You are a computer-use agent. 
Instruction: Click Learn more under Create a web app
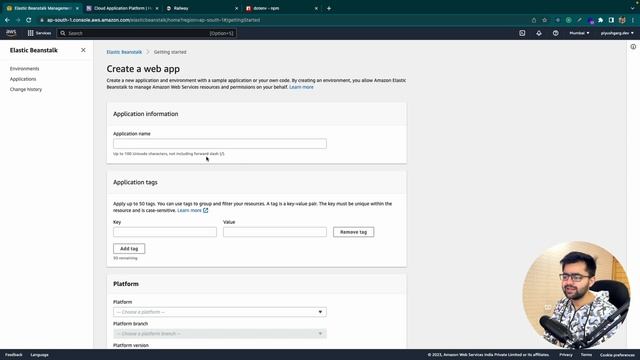(301, 87)
